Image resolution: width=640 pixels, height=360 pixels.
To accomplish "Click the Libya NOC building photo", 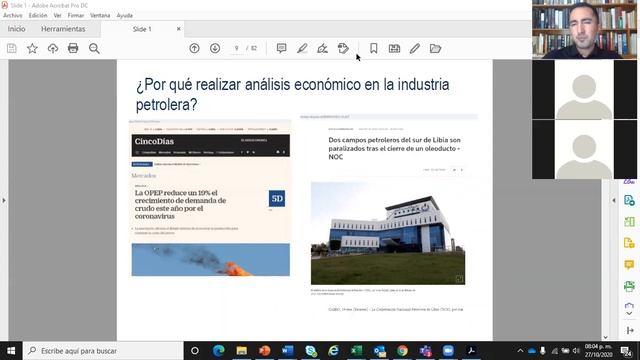I will tap(388, 233).
